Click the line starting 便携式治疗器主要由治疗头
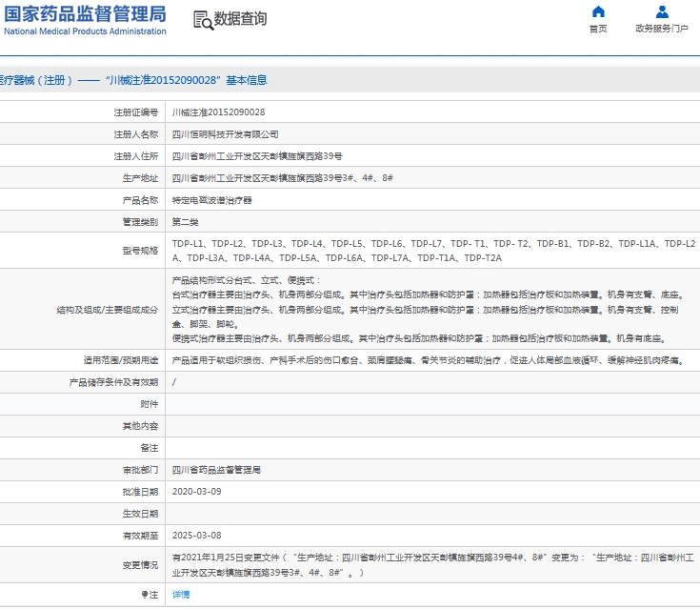This screenshot has width=700, height=609. click(419, 338)
